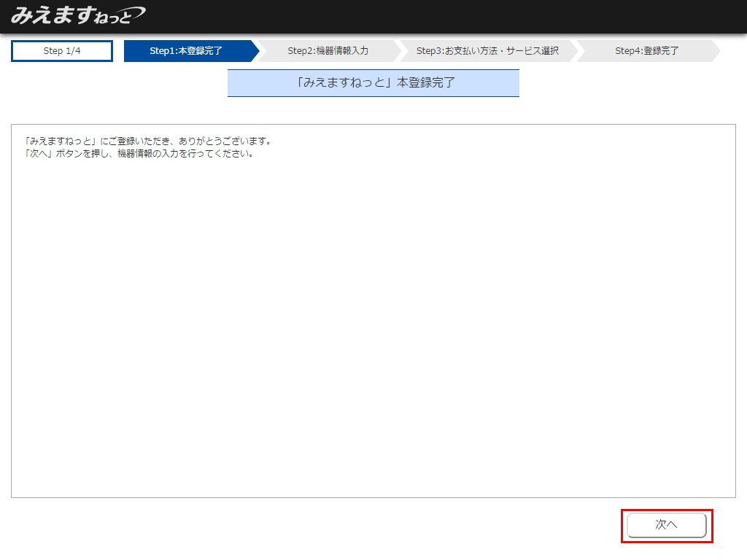Click the small ねっと part of the logo
The image size is (747, 560).
tap(111, 17)
